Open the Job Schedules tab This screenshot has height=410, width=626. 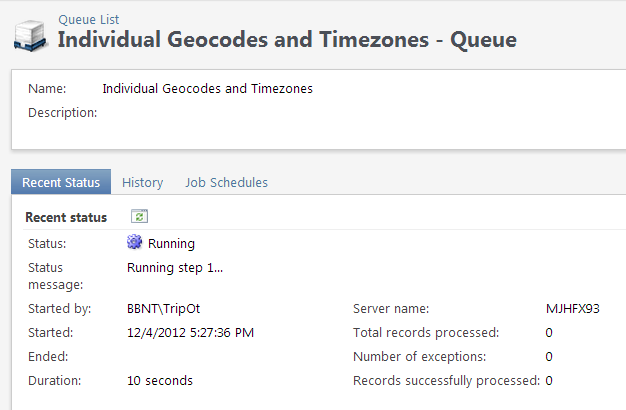[x=226, y=182]
